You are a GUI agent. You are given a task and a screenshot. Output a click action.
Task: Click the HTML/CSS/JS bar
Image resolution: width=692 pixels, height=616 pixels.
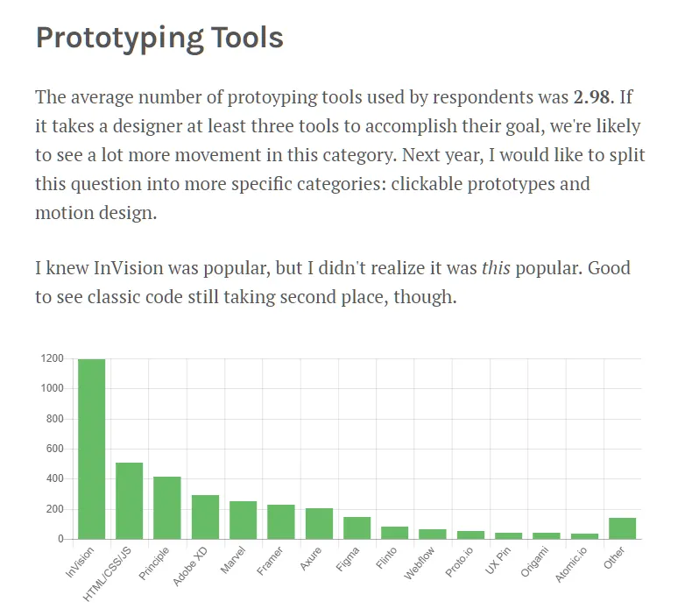129,500
